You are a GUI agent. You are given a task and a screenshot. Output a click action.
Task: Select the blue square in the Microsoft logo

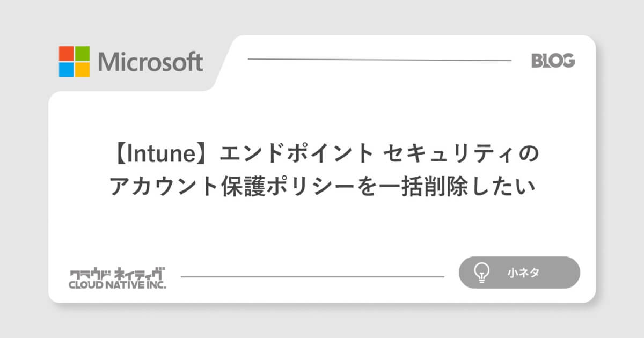click(66, 70)
